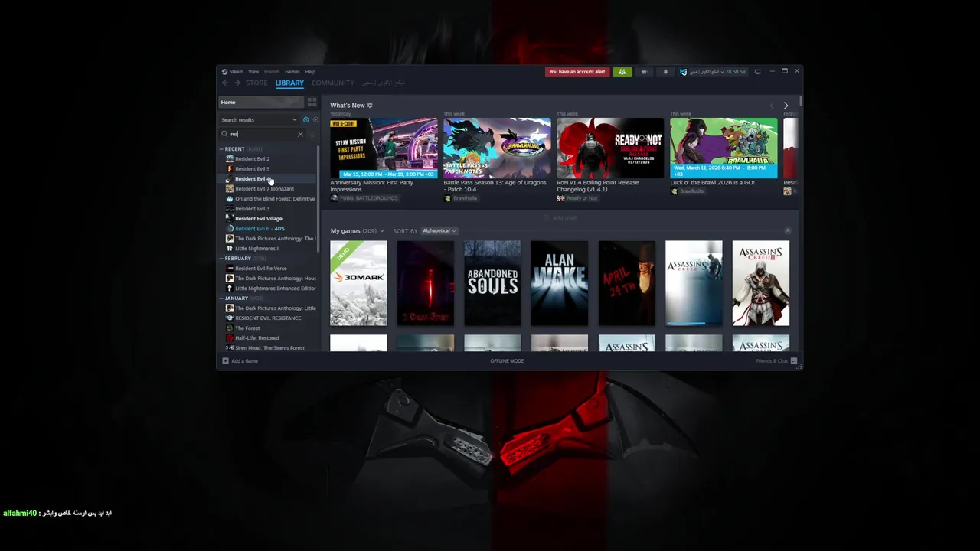This screenshot has height=551, width=980.
Task: Switch to the LIBRARY tab
Action: pyautogui.click(x=289, y=83)
